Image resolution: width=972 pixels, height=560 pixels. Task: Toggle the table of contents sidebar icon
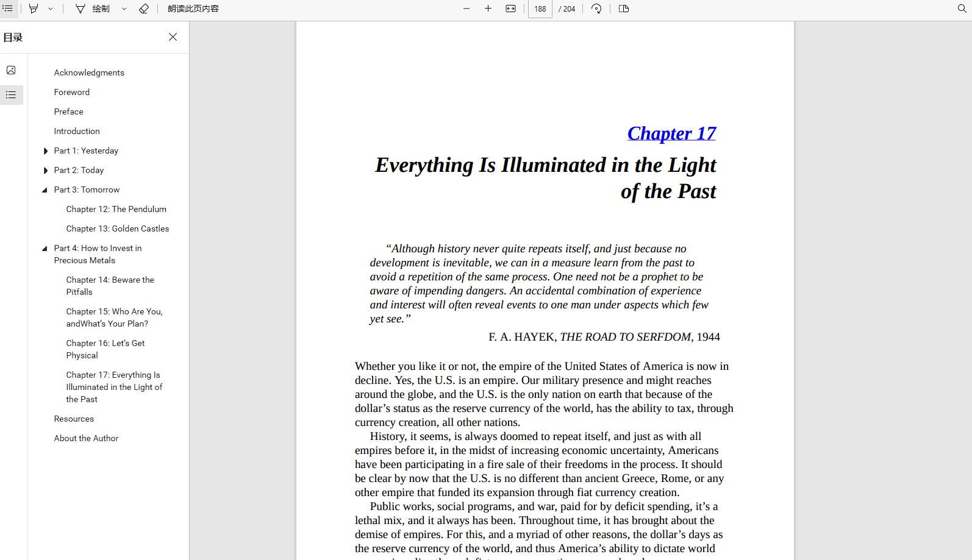click(x=7, y=9)
